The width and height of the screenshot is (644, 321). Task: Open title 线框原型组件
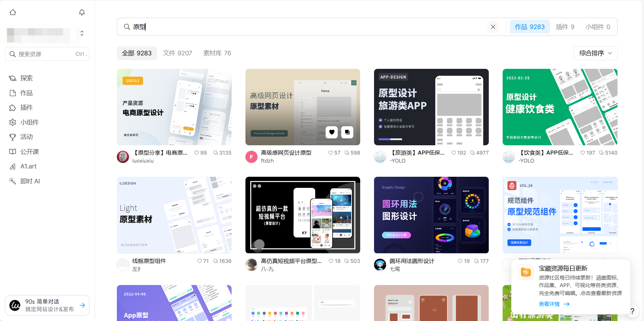tap(149, 261)
